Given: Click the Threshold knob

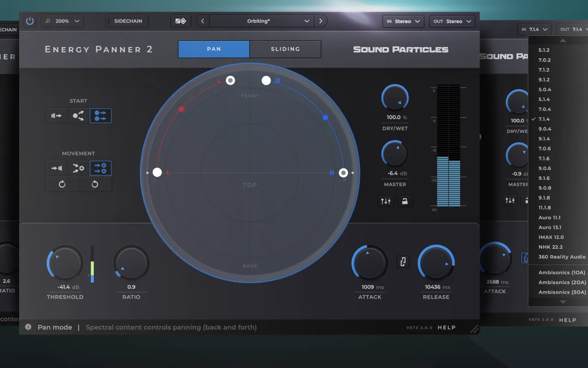Looking at the screenshot, I should pyautogui.click(x=65, y=263).
